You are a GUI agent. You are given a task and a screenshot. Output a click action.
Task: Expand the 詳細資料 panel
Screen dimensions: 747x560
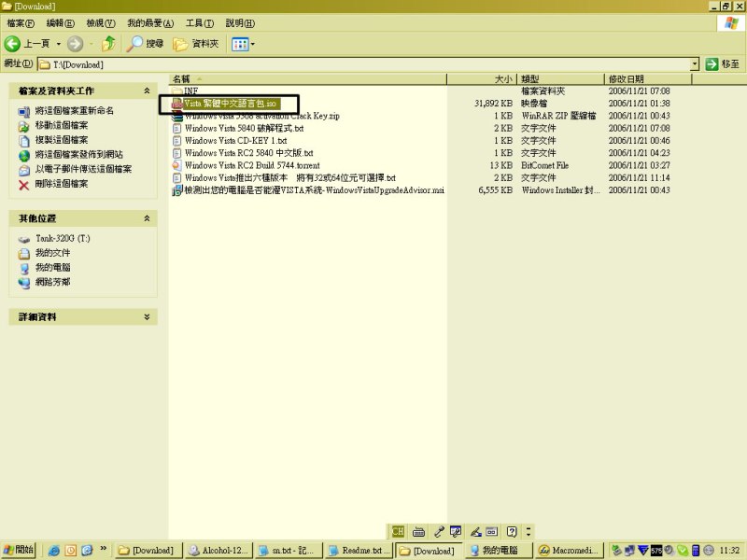[x=147, y=316]
